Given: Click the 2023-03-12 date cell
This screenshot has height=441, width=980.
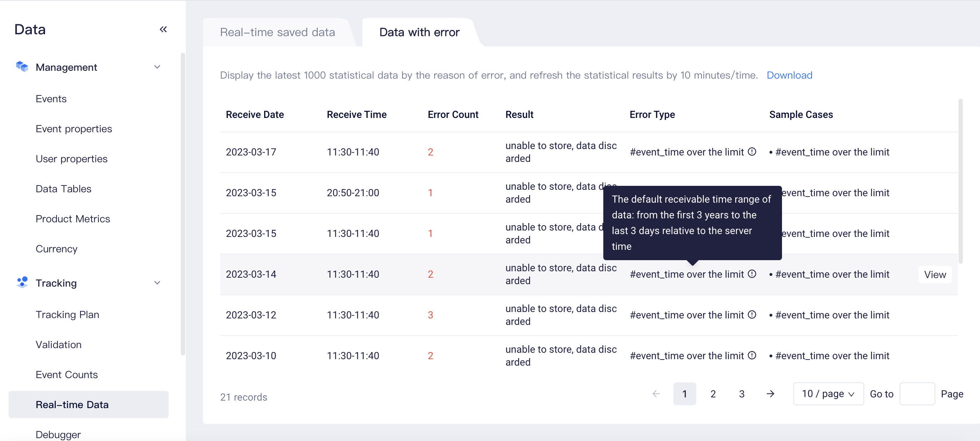Looking at the screenshot, I should point(251,315).
